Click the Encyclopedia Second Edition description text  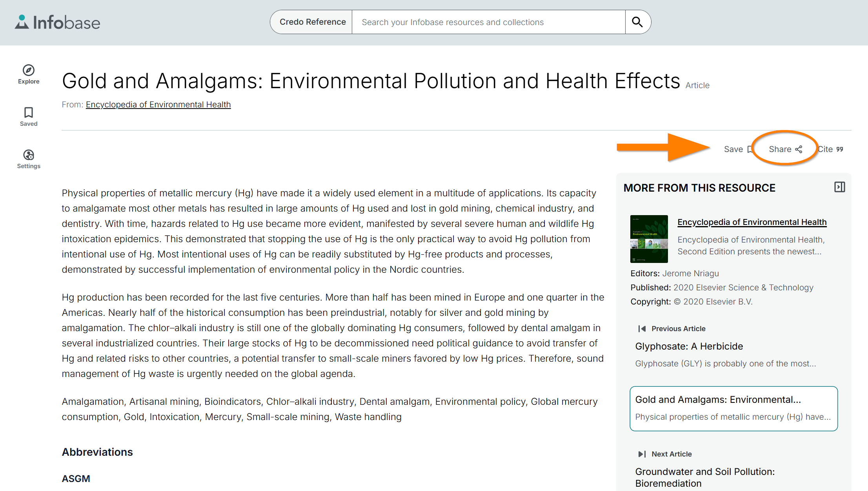751,246
